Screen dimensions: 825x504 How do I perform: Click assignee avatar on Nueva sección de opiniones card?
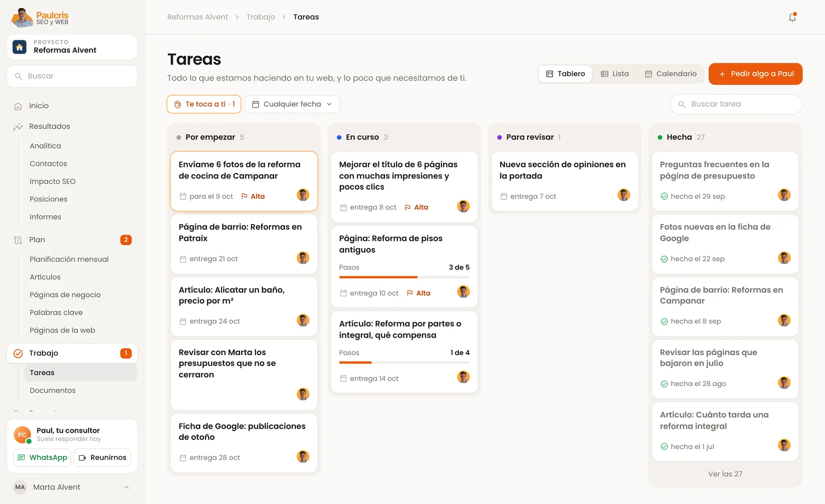[624, 195]
